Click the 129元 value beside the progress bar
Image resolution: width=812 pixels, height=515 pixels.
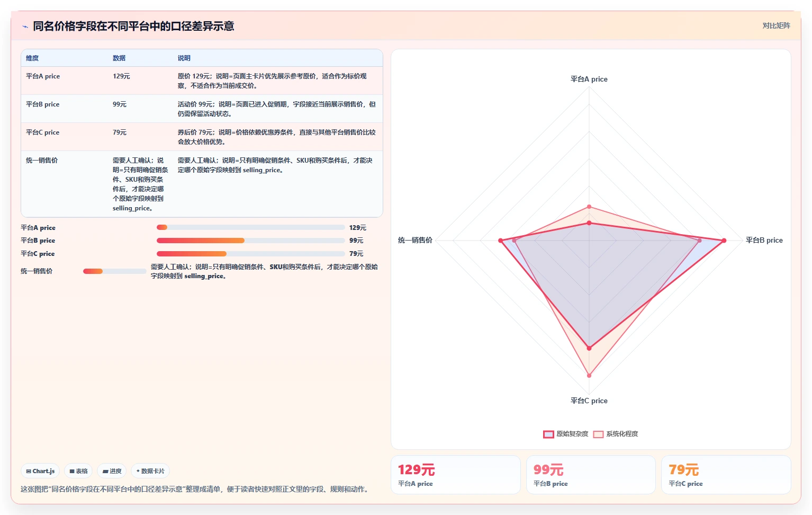(x=358, y=228)
